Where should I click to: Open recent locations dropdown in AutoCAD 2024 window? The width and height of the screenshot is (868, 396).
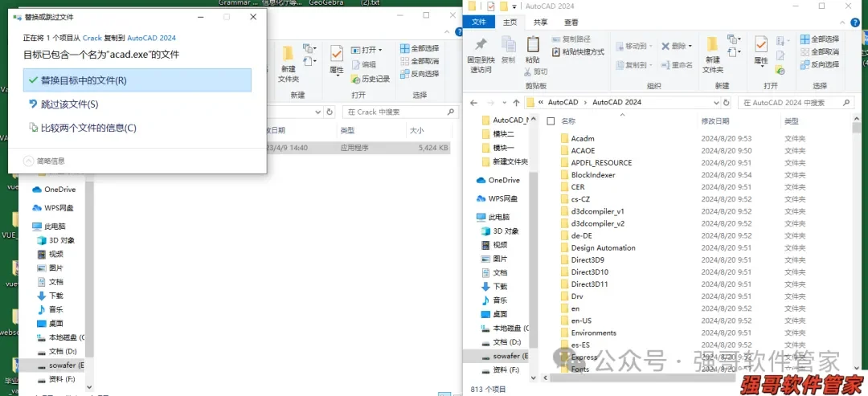pos(504,103)
